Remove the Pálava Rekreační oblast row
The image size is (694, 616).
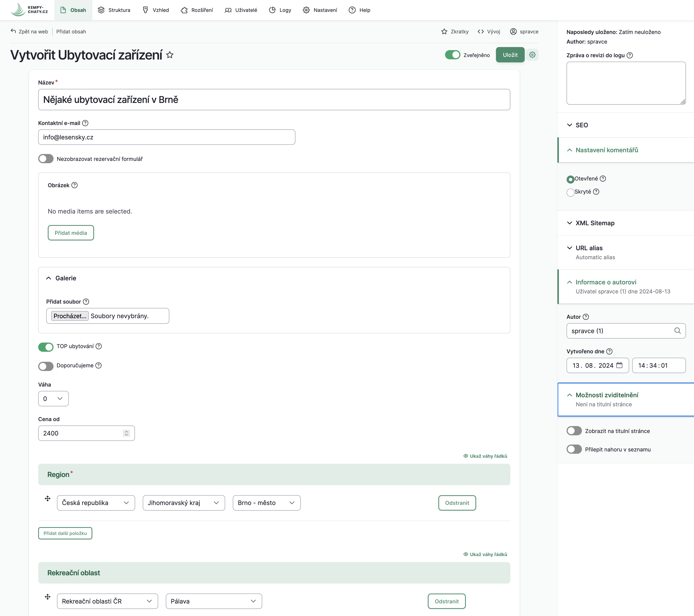coord(446,601)
